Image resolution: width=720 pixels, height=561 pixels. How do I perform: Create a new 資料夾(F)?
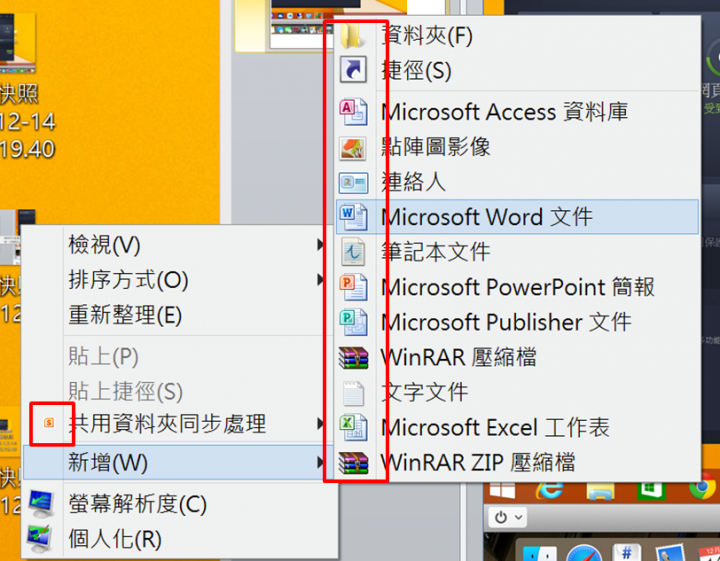(x=518, y=36)
